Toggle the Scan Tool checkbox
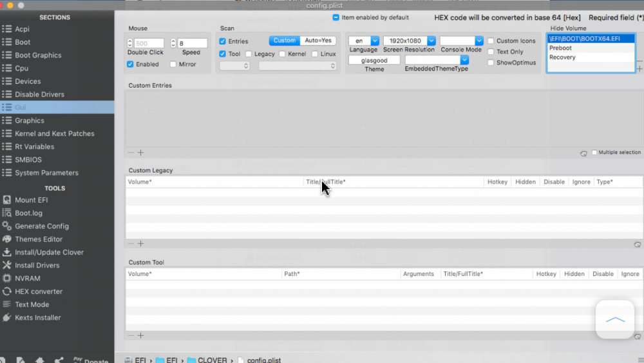Viewport: 644px width, 363px height. click(x=222, y=54)
